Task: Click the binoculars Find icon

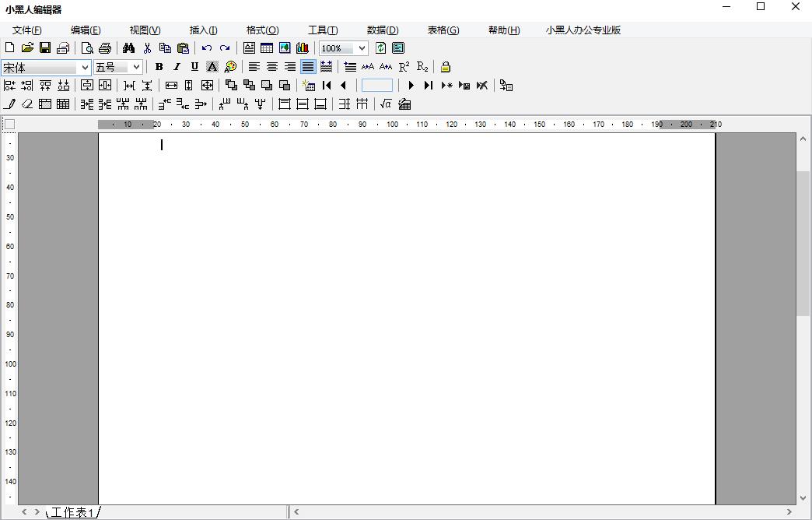Action: tap(128, 48)
